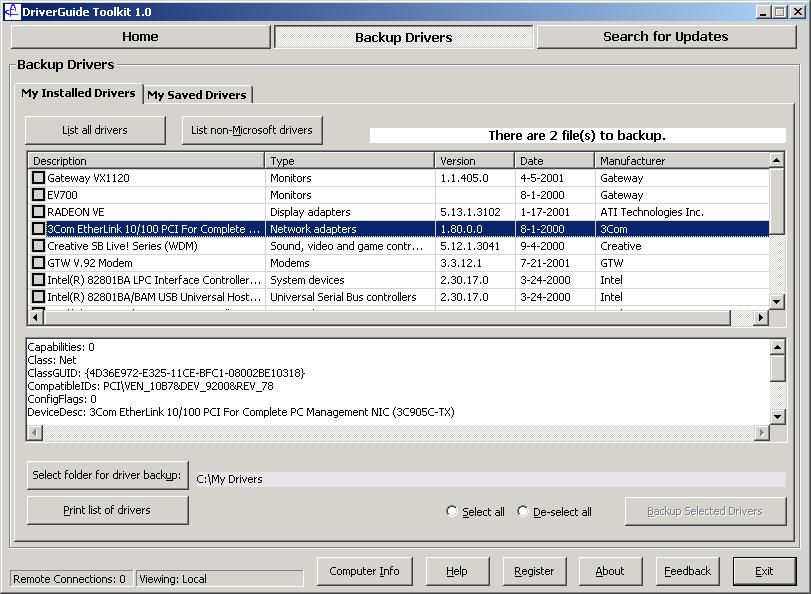Image resolution: width=811 pixels, height=594 pixels.
Task: Click the C:\My Drivers backup path field
Action: click(490, 479)
